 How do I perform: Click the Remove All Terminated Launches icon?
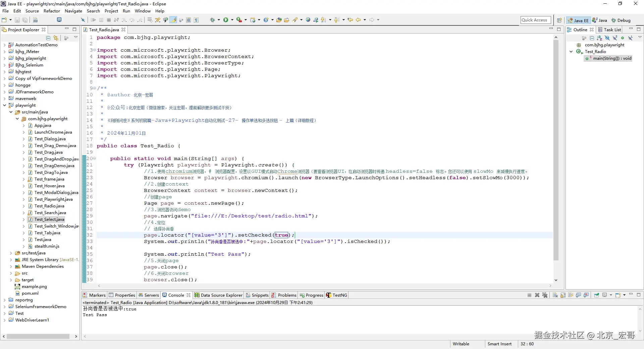[x=545, y=295]
